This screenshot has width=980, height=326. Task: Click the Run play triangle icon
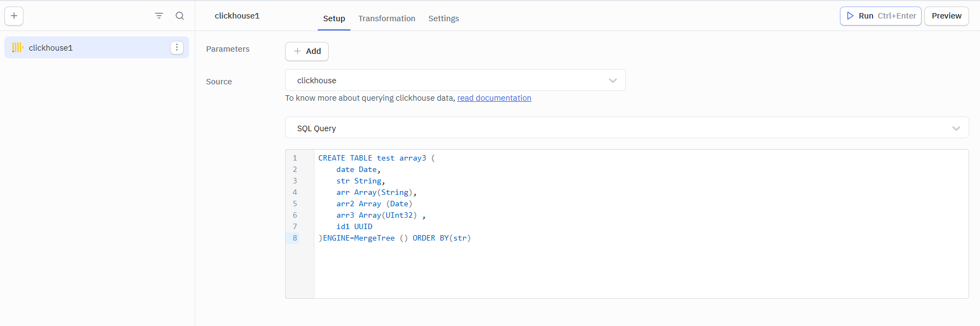click(850, 16)
